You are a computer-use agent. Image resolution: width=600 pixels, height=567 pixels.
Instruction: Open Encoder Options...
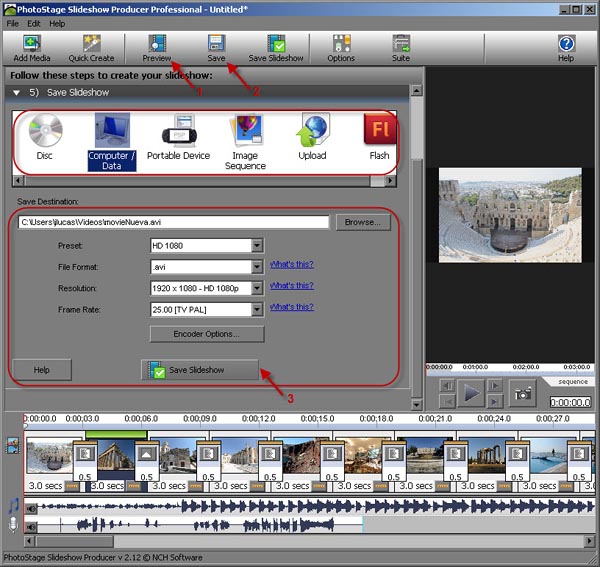tap(207, 334)
